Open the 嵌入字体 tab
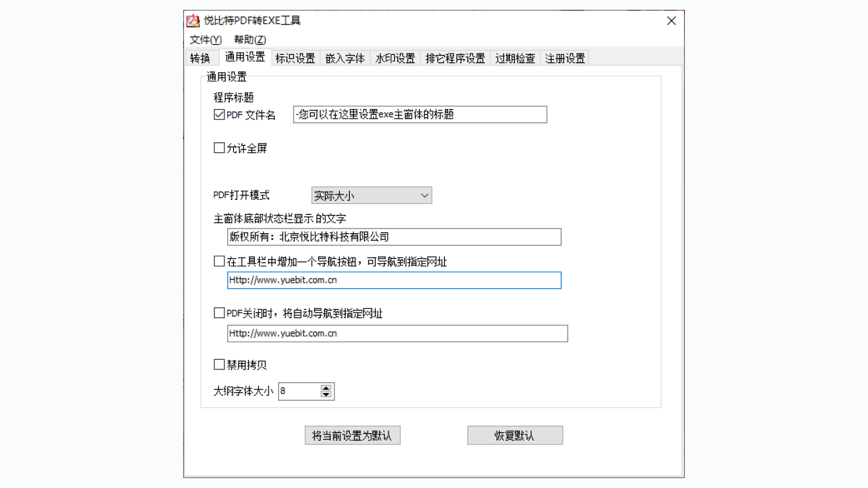 pyautogui.click(x=345, y=58)
